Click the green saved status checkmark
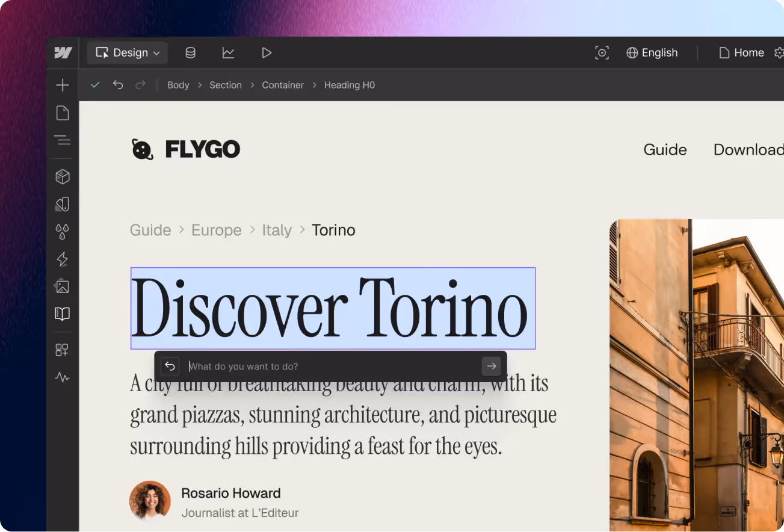 point(95,85)
